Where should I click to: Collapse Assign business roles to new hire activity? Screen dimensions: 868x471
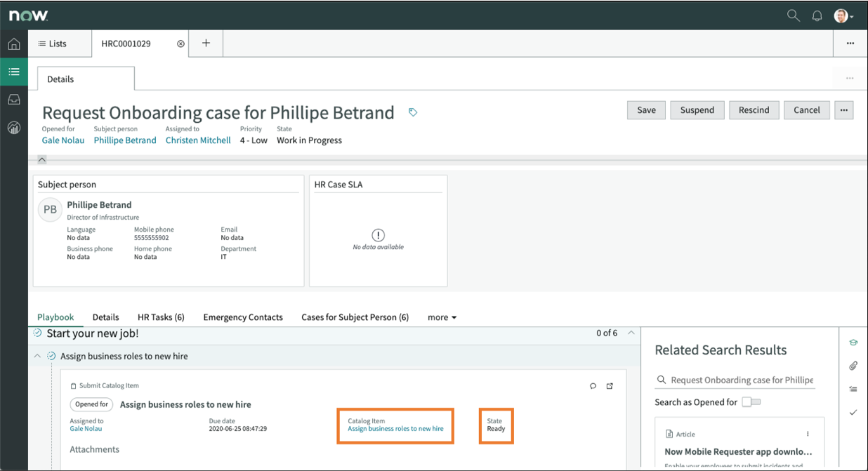(37, 356)
